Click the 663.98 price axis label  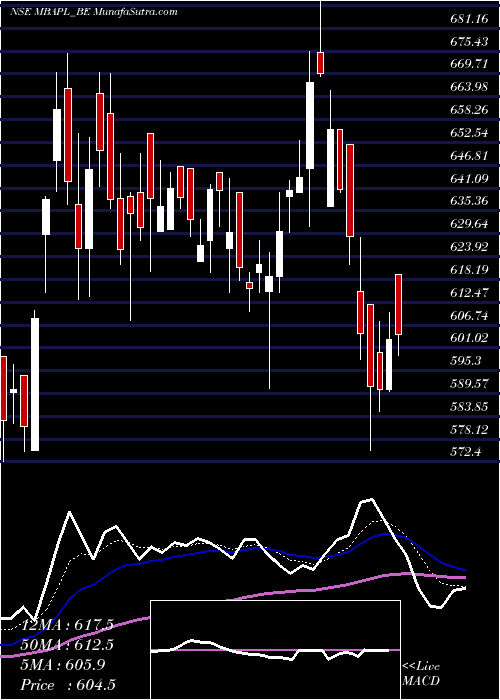[470, 87]
